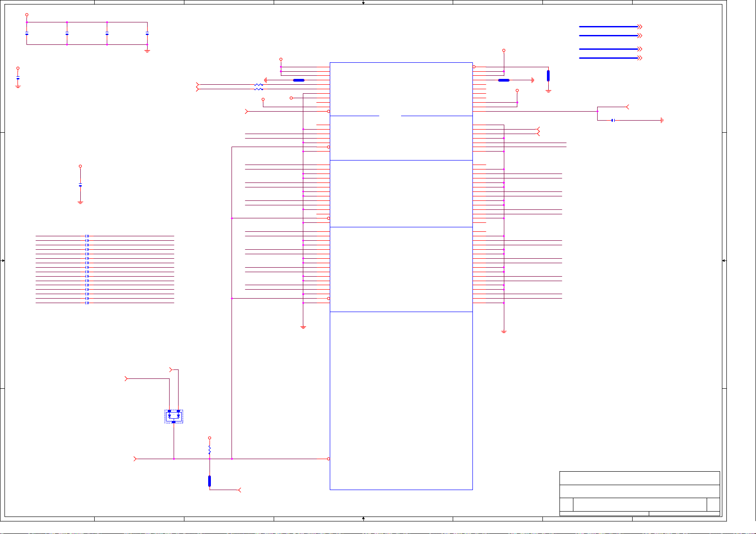Select upper series resistor on left input pair
756x534 pixels.
point(259,85)
